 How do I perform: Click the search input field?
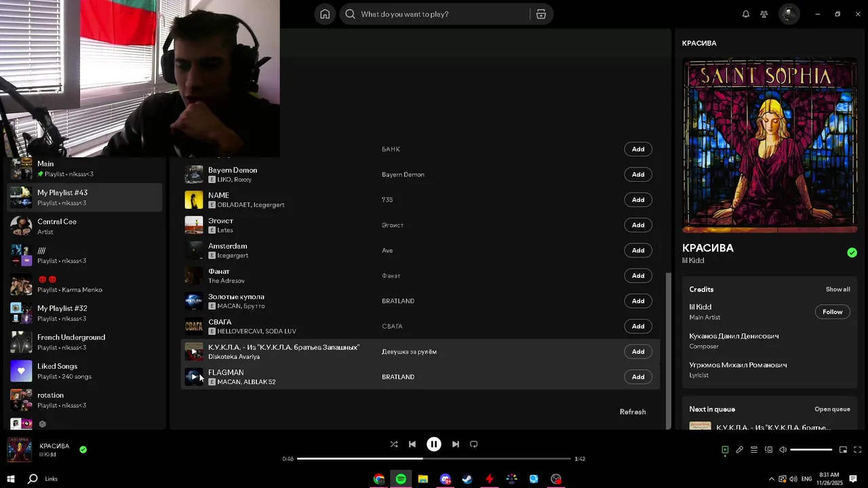(442, 14)
